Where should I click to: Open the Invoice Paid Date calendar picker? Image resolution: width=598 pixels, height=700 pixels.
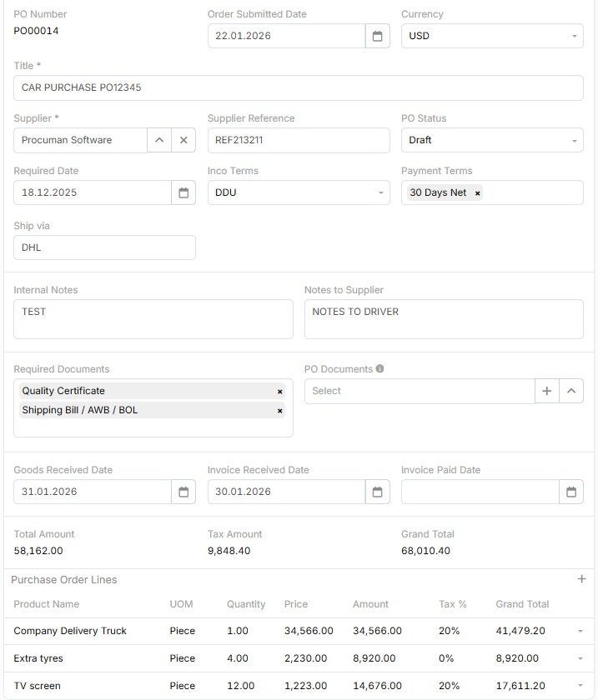click(572, 492)
